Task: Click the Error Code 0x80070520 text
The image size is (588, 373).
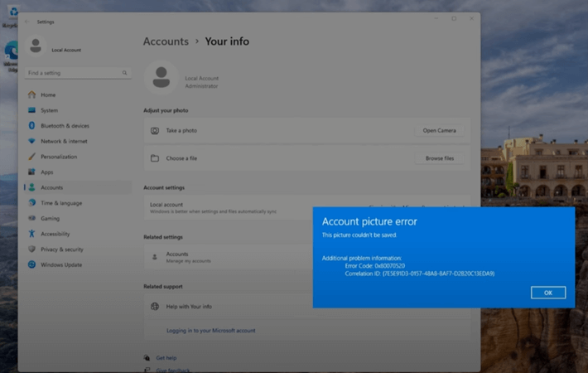Action: pos(375,266)
